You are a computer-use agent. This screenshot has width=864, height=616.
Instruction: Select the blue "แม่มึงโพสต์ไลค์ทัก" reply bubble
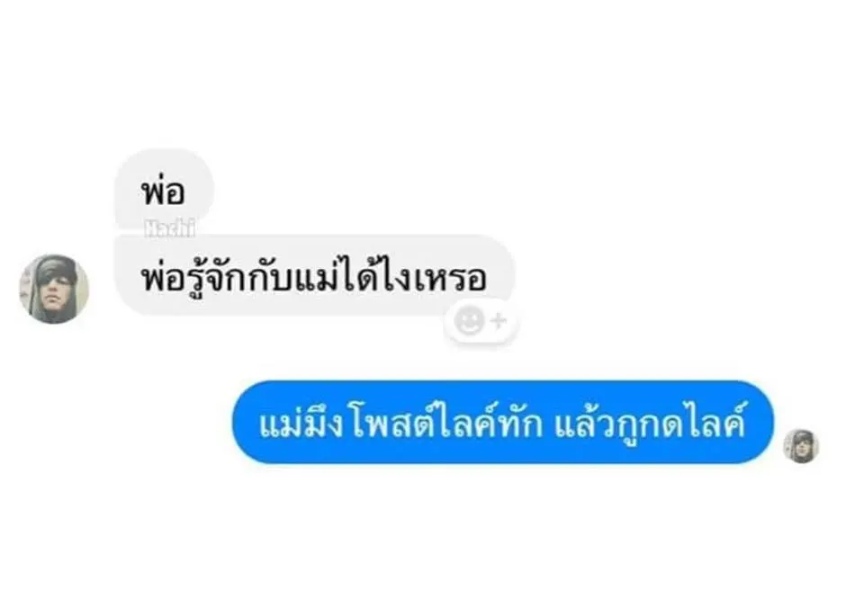click(502, 423)
